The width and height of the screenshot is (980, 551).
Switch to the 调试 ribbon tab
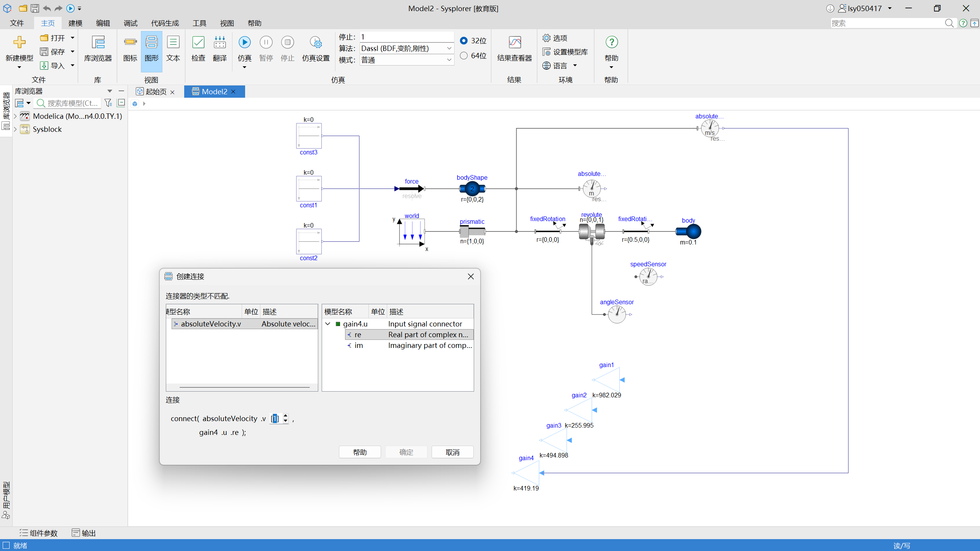tap(131, 23)
